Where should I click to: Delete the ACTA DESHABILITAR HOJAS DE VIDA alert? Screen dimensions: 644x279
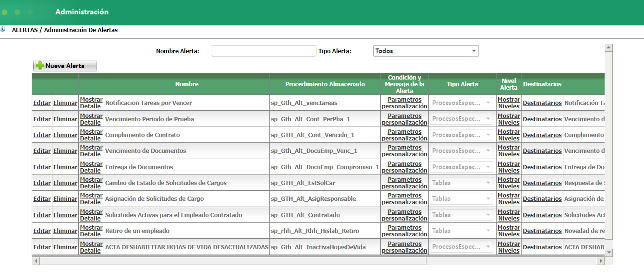click(65, 247)
